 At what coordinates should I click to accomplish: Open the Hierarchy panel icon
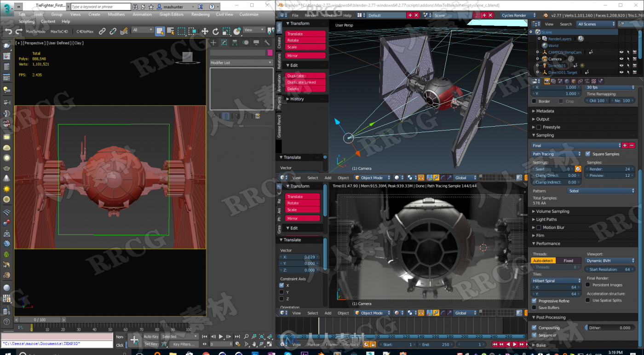pos(235,43)
